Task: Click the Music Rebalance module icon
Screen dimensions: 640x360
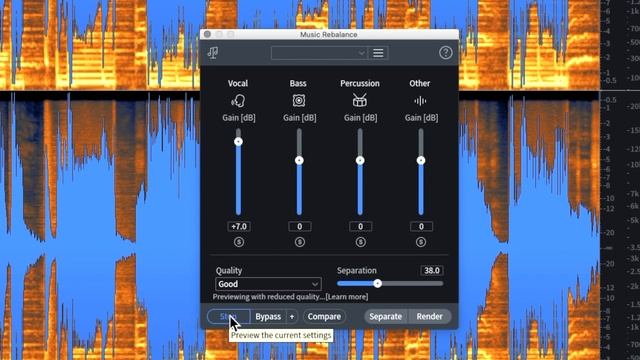Action: tap(213, 53)
